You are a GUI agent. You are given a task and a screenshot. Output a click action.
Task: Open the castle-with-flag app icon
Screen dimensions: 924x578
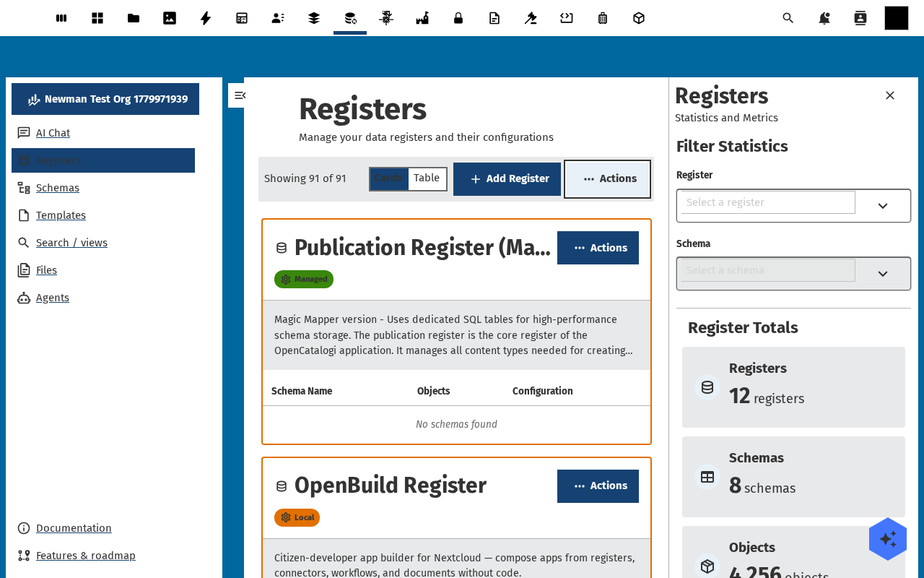pyautogui.click(x=422, y=18)
